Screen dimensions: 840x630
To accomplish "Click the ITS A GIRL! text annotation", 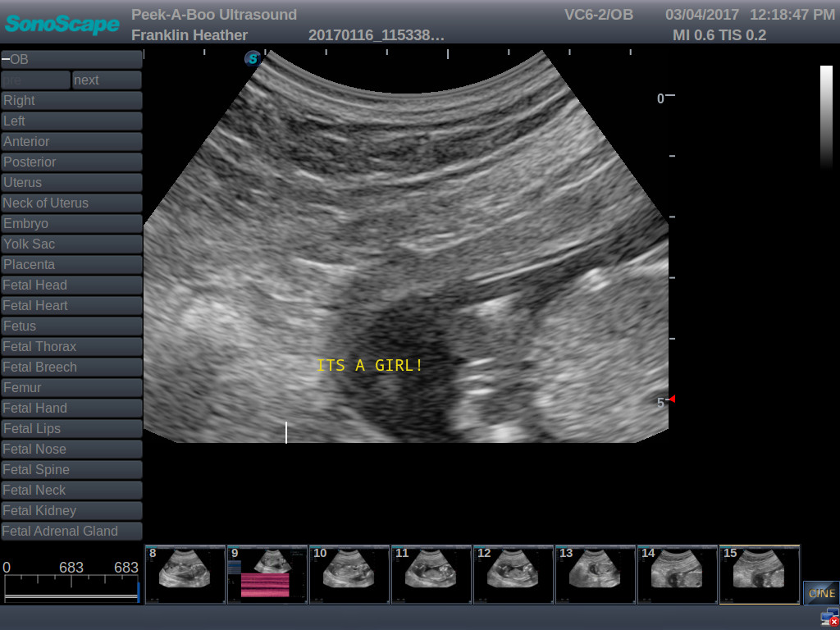I will coord(370,366).
